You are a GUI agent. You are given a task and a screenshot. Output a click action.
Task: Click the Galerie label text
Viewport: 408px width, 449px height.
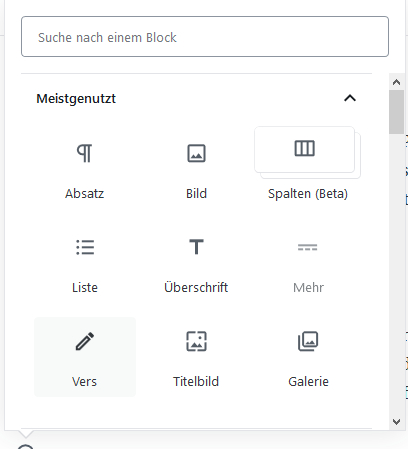pyautogui.click(x=308, y=382)
